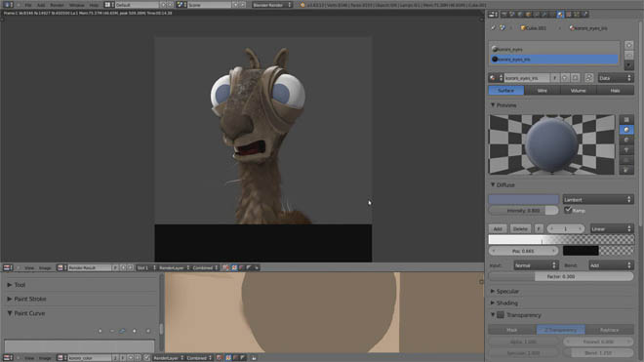Viewport: 644px width, 362px height.
Task: Select Mask transparency mode
Action: (512, 330)
